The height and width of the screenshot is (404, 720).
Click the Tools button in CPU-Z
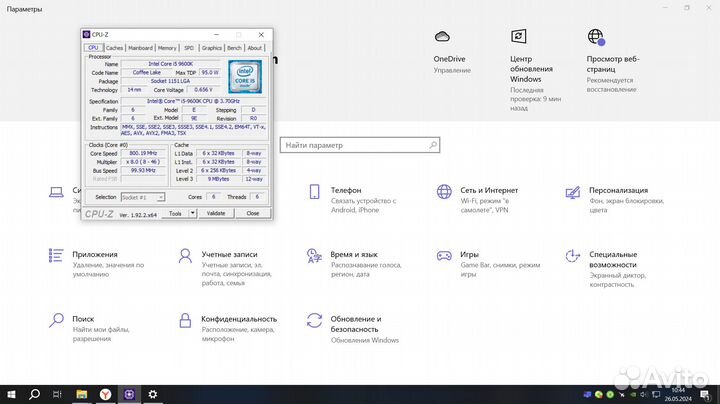[175, 213]
